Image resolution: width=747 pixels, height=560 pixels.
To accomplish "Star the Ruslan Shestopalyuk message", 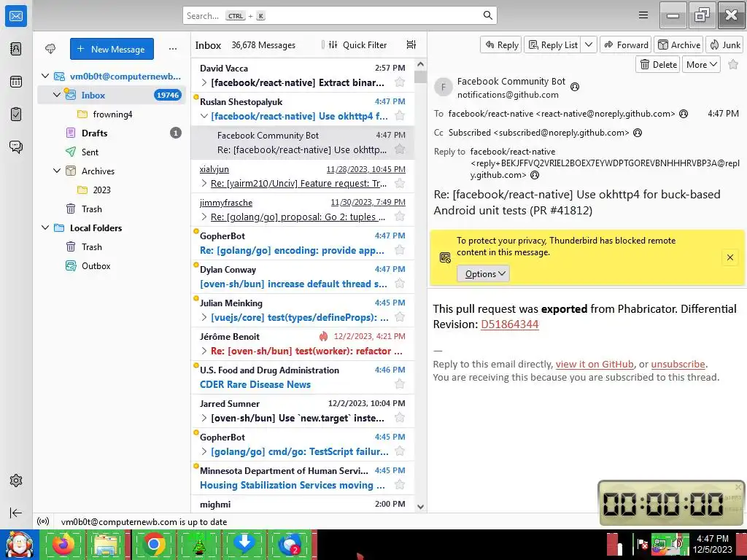I will 400,116.
